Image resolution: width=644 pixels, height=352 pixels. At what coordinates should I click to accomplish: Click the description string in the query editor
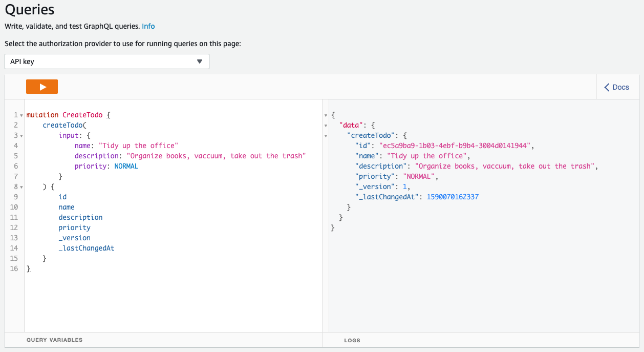(x=216, y=156)
